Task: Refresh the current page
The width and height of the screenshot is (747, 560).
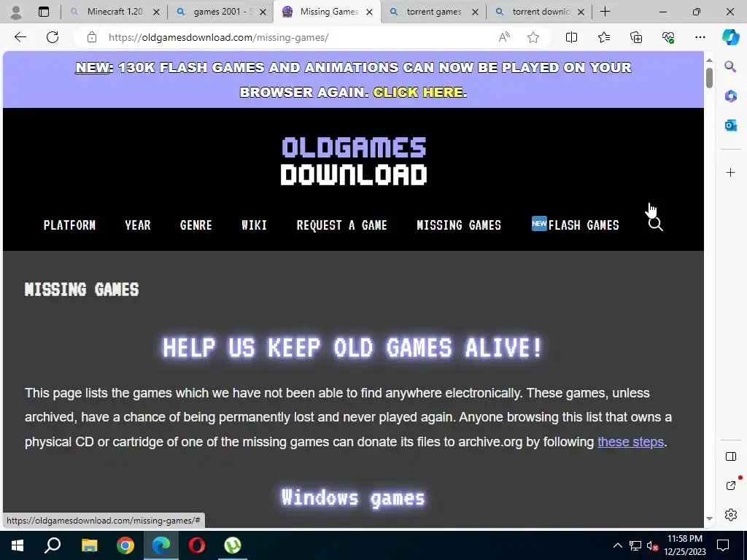Action: pyautogui.click(x=53, y=37)
